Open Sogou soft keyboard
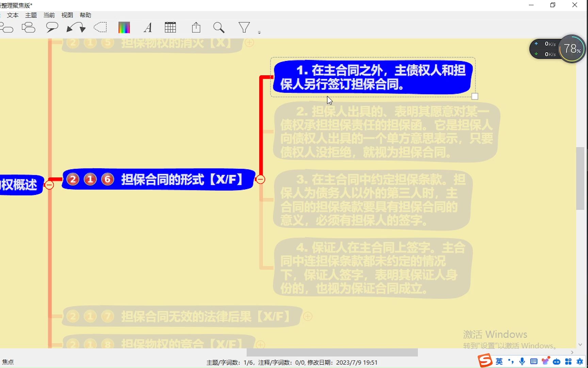Image resolution: width=588 pixels, height=368 pixels. 534,361
